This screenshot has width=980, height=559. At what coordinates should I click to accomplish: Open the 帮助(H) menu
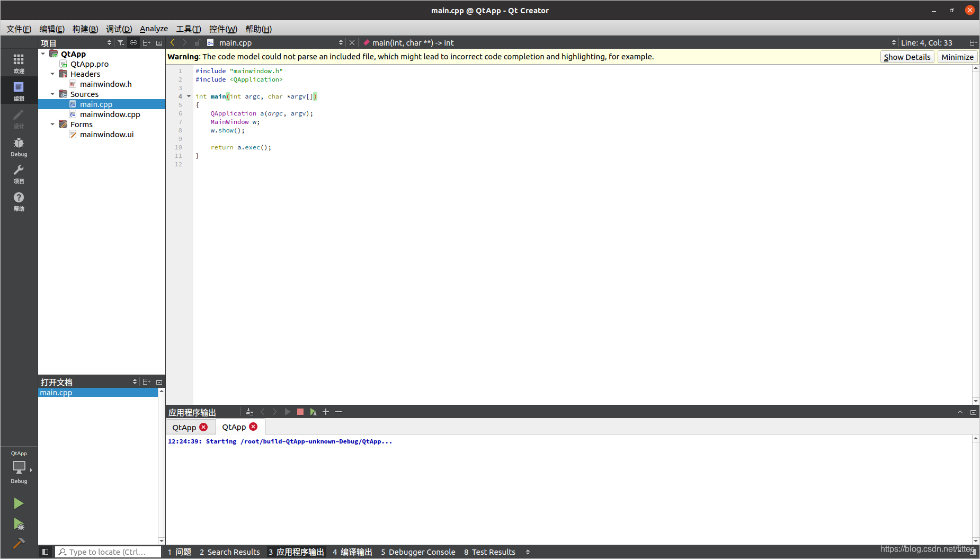pos(259,29)
